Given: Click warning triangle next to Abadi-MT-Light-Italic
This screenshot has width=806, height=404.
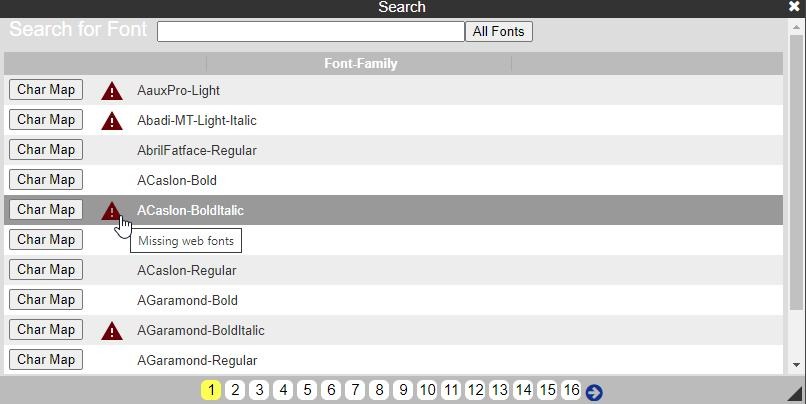Looking at the screenshot, I should tap(112, 121).
